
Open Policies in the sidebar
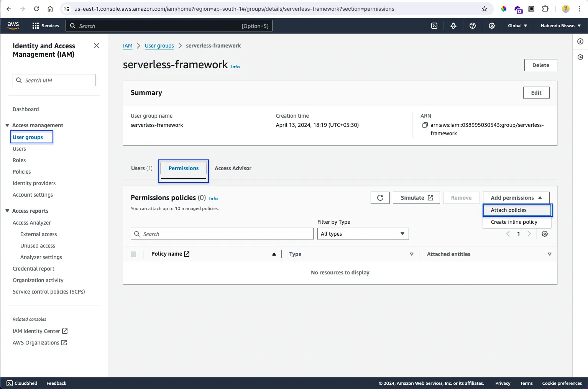point(22,172)
